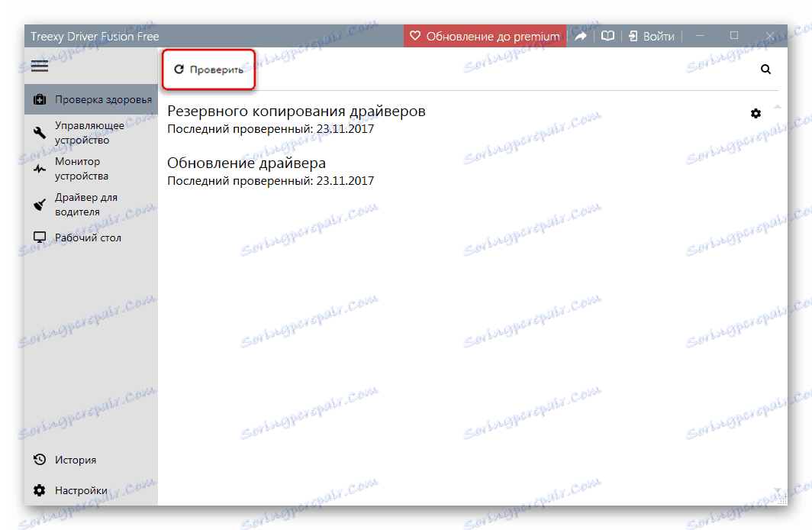Open the search magnifier tool
Viewport: 812px width, 530px height.
(765, 69)
